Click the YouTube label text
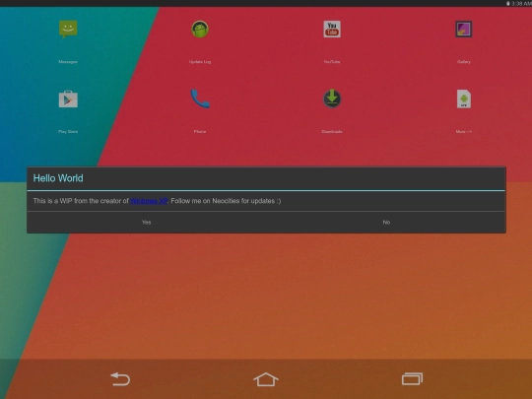Image resolution: width=532 pixels, height=399 pixels. tap(332, 62)
